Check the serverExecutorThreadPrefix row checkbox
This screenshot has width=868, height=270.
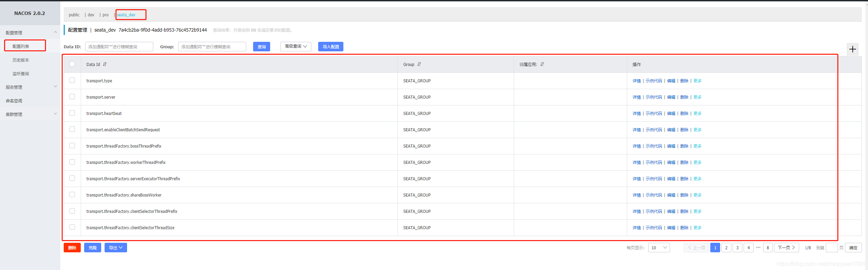pos(72,178)
